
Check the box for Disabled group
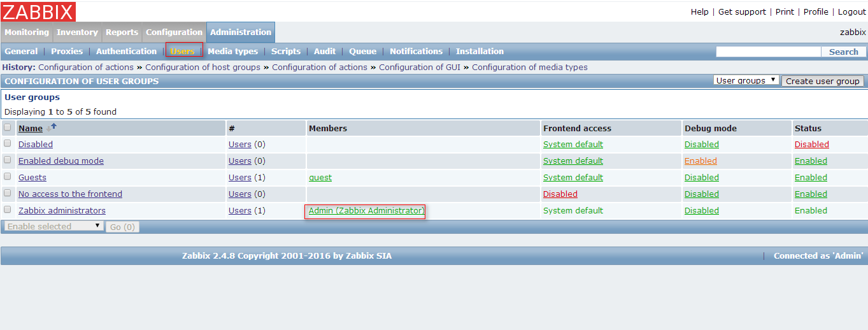point(8,143)
